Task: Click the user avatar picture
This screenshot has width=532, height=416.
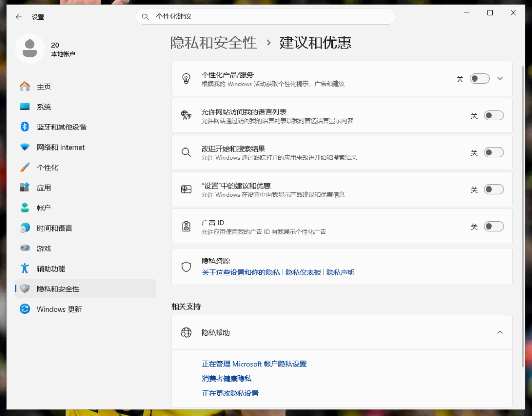Action: pyautogui.click(x=30, y=48)
